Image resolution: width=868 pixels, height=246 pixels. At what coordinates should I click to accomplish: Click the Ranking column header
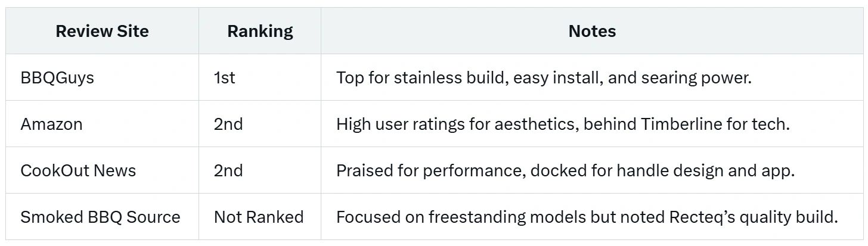pyautogui.click(x=260, y=31)
